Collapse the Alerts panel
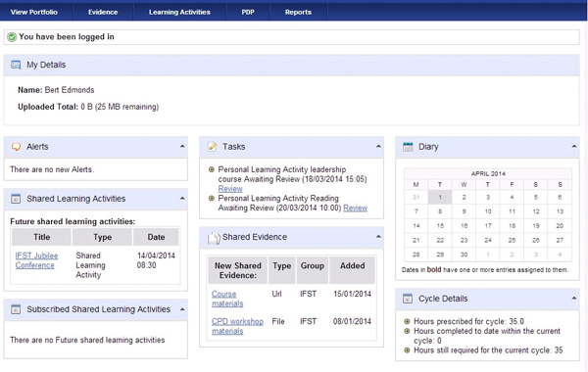This screenshot has height=372, width=588. (182, 146)
